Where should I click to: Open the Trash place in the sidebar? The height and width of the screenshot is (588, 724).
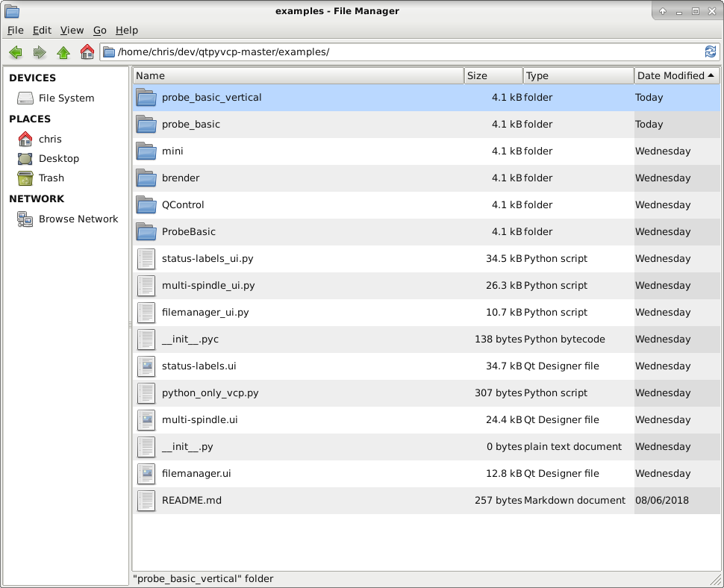52,178
